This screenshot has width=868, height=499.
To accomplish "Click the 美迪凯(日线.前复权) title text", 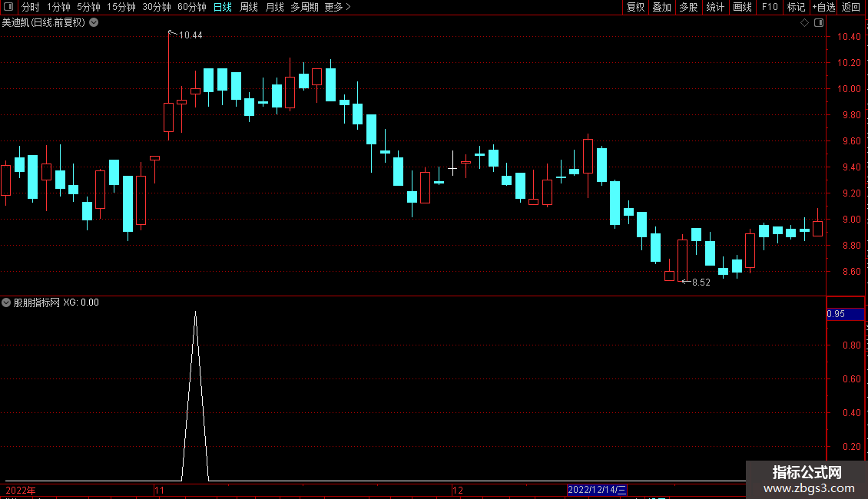I will tap(44, 23).
